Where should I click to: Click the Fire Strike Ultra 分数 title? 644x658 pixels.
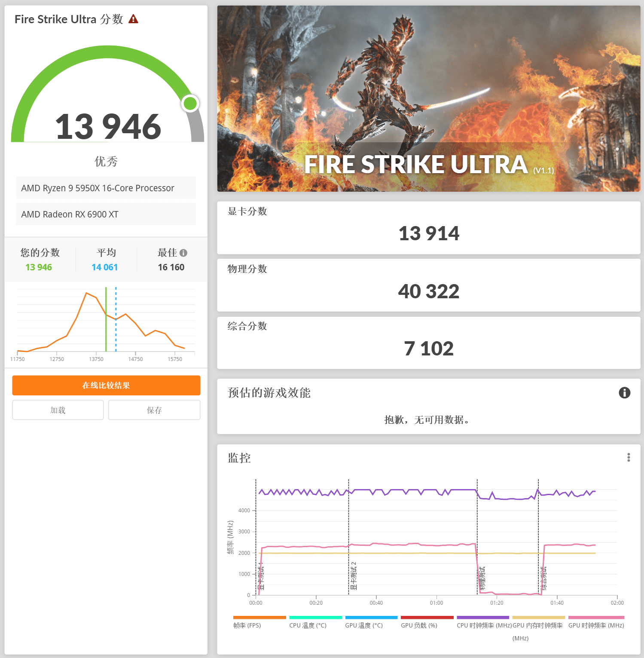point(69,19)
